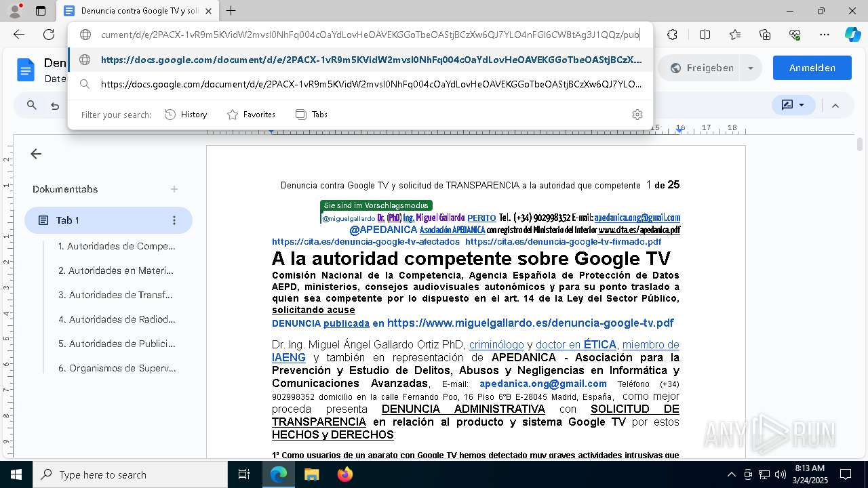
Task: Open address bar search settings gear
Action: point(637,115)
